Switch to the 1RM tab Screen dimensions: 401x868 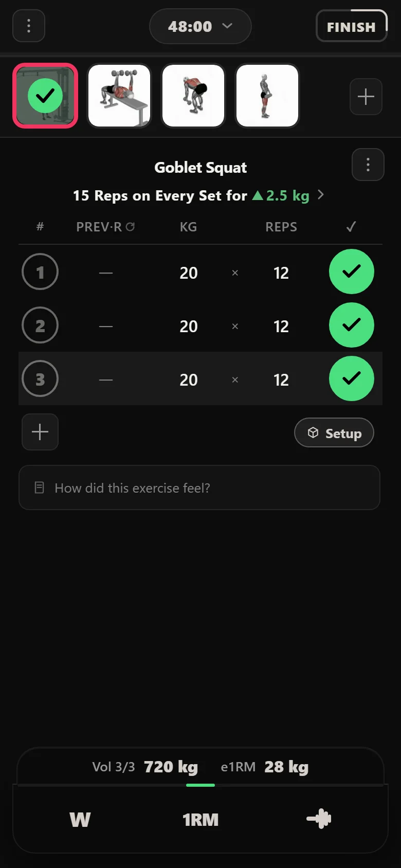[200, 819]
